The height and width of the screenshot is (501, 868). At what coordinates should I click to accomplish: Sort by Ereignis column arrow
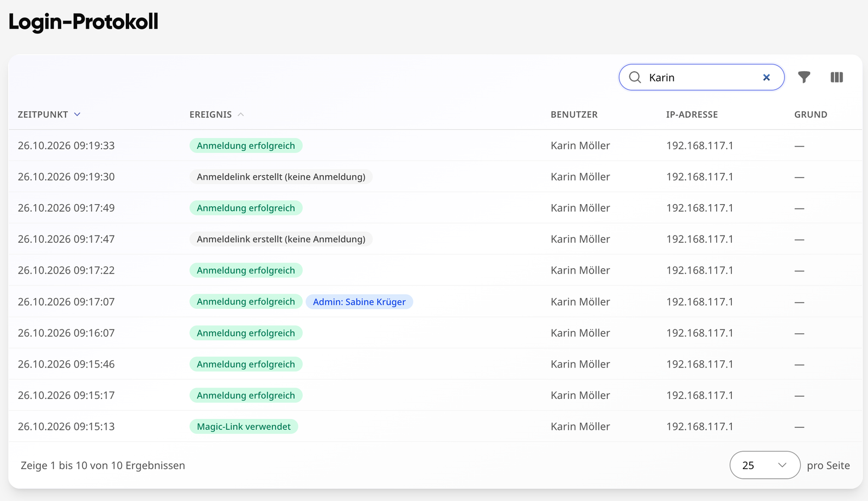[x=241, y=115]
